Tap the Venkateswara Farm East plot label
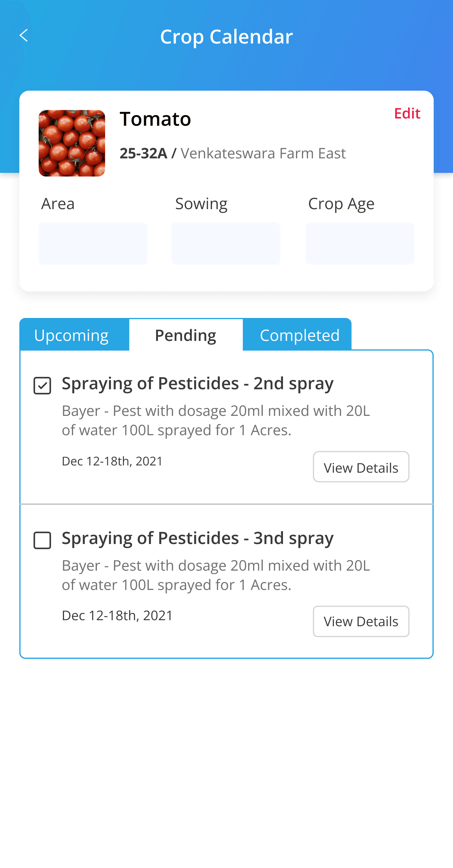453x868 pixels. 263,153
